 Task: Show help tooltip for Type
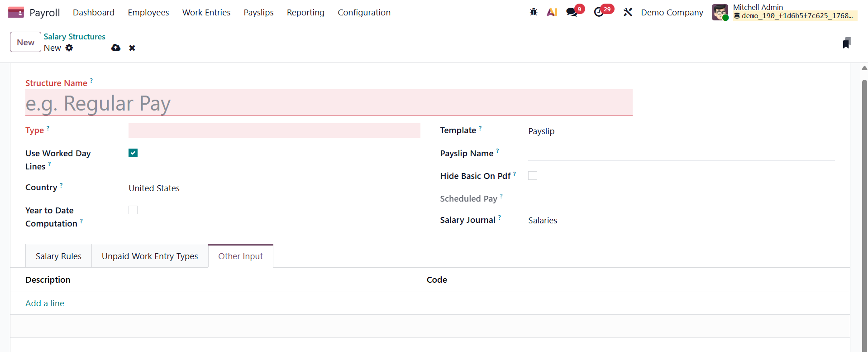click(48, 128)
